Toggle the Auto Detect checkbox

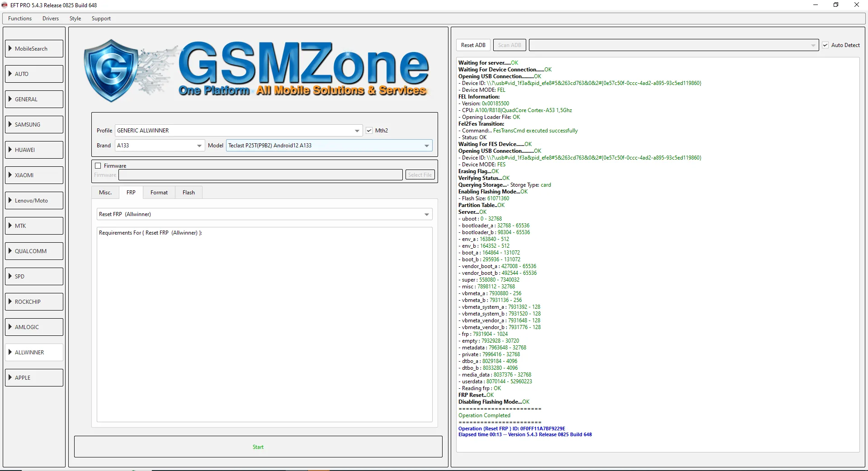tap(826, 45)
